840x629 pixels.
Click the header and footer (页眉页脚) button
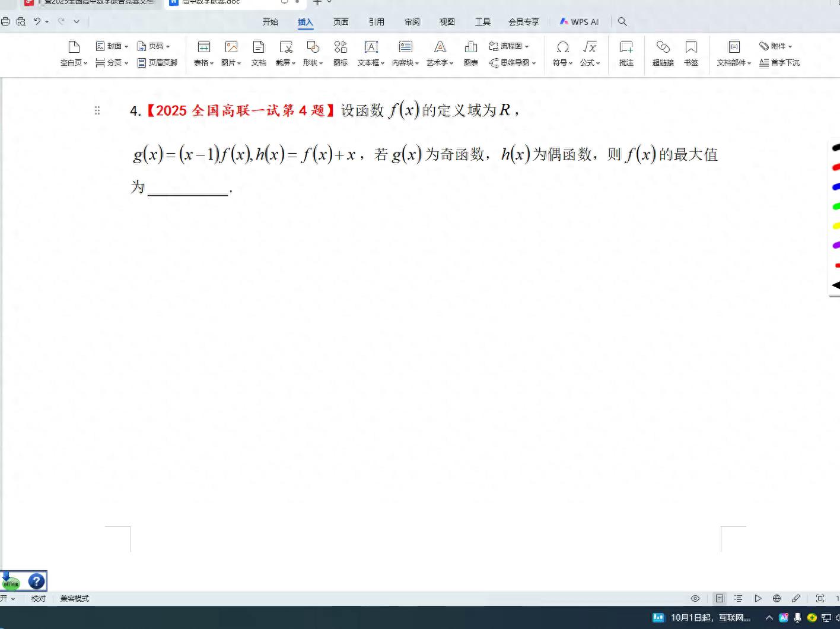click(x=157, y=62)
